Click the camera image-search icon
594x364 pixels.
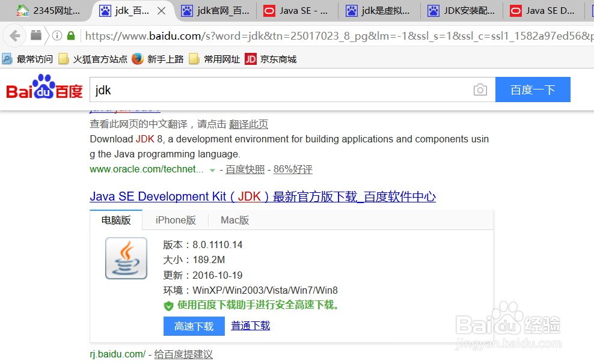tap(480, 89)
